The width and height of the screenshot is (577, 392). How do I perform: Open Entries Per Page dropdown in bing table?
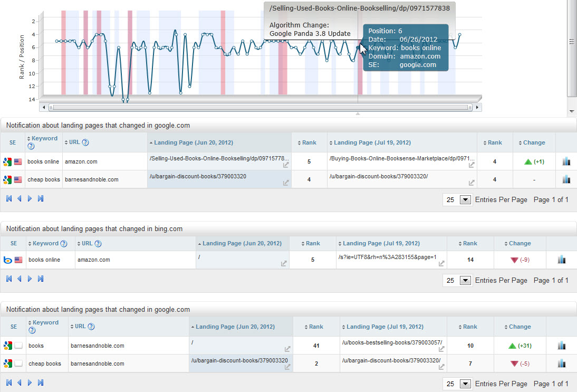click(x=465, y=281)
